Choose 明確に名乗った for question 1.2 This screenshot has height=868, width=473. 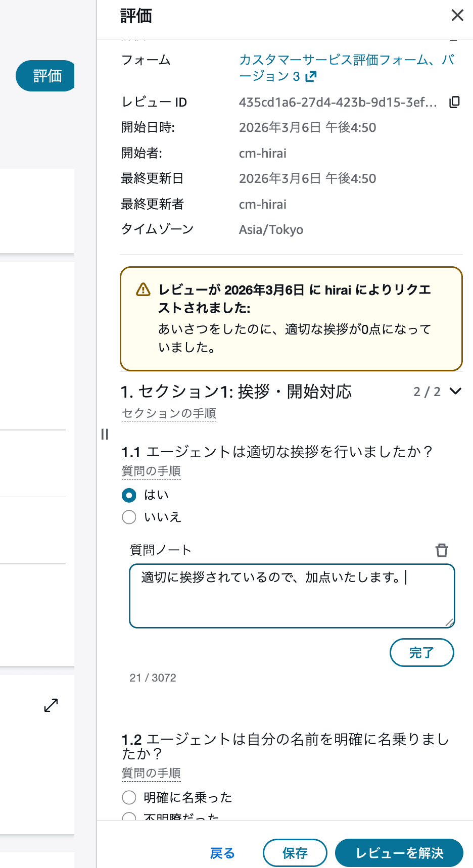129,797
